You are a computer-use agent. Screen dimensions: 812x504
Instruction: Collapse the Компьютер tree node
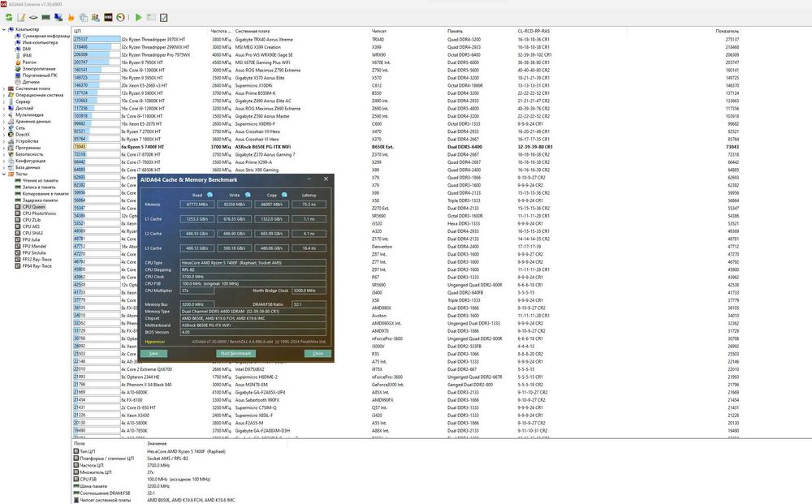4,29
